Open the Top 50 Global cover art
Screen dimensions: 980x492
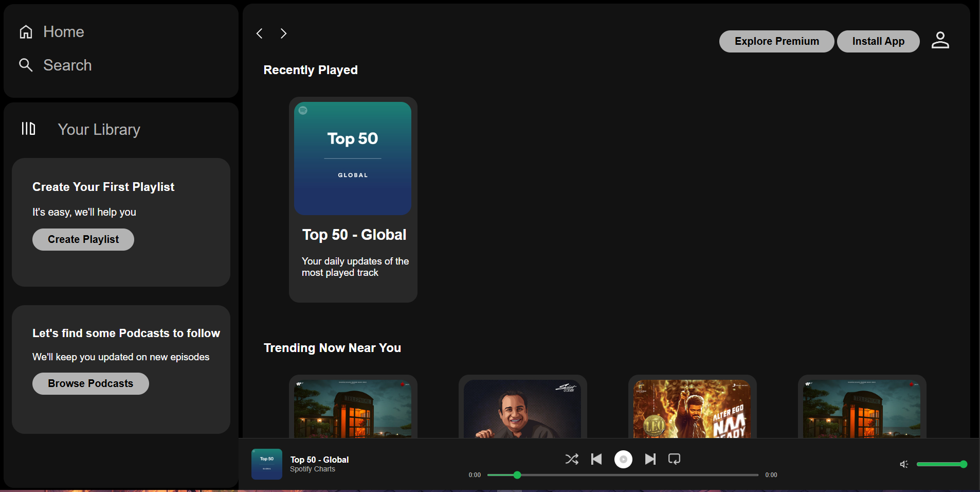[353, 159]
